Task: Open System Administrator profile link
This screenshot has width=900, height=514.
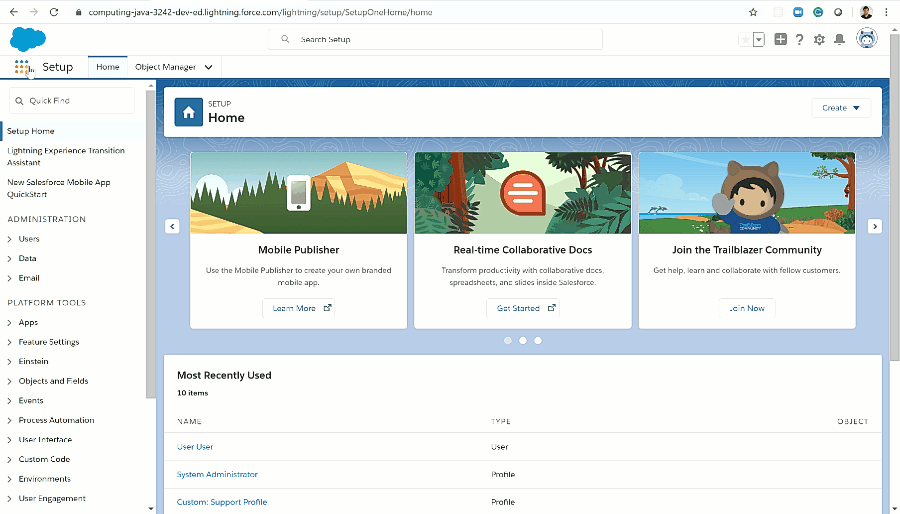Action: coord(217,474)
